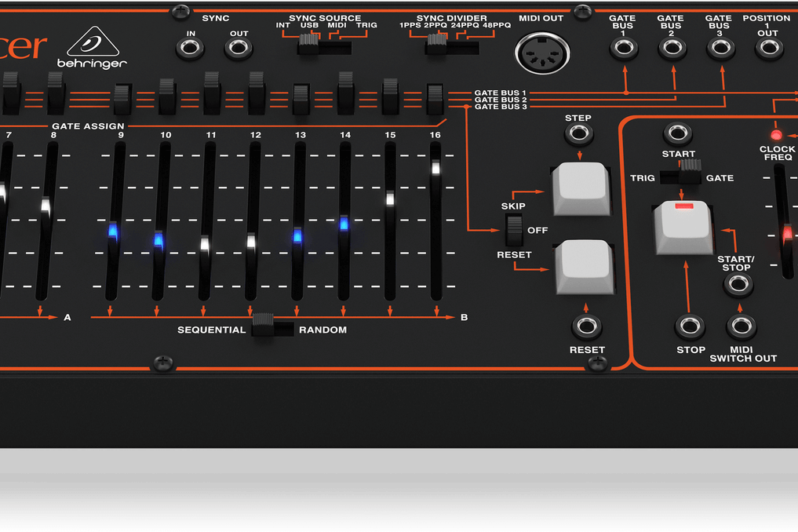Toggle the TRIG/GATE switch
The height and width of the screenshot is (532, 798).
(x=680, y=173)
